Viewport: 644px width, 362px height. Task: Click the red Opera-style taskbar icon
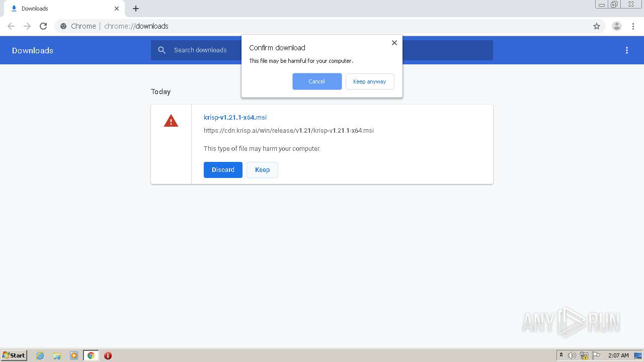[108, 355]
